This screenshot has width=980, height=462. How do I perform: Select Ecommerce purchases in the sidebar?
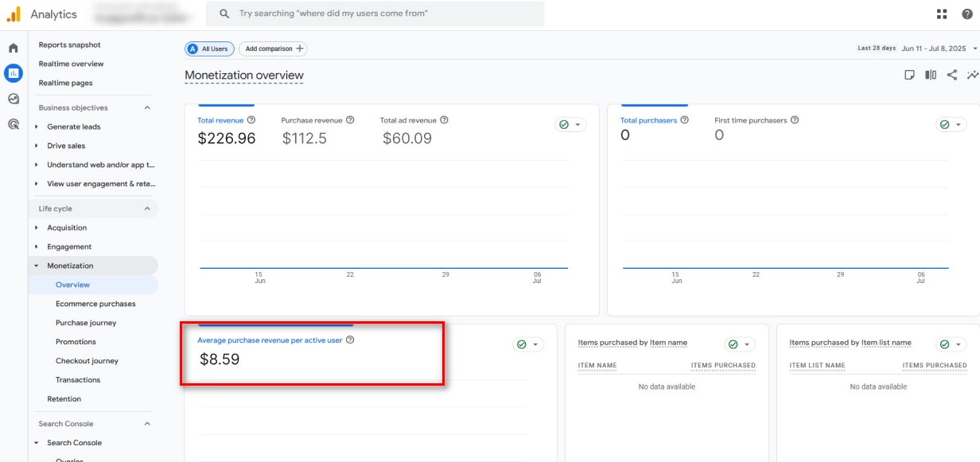click(x=95, y=304)
